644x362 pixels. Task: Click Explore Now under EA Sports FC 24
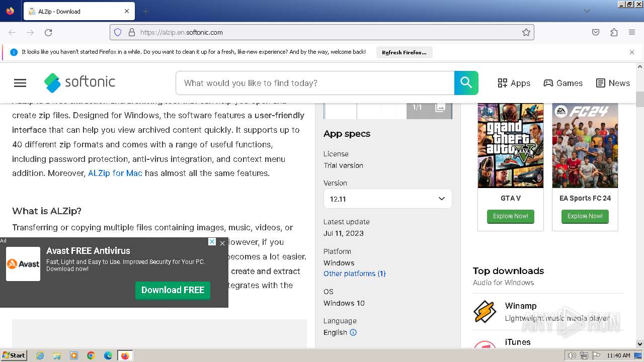click(x=585, y=216)
